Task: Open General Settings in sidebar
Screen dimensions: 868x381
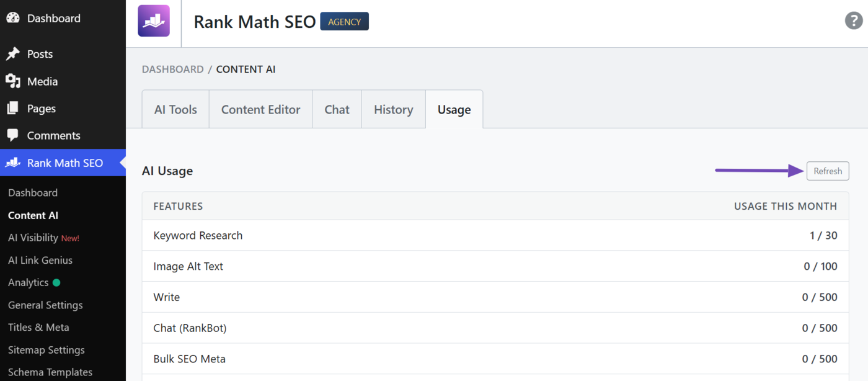Action: tap(45, 305)
